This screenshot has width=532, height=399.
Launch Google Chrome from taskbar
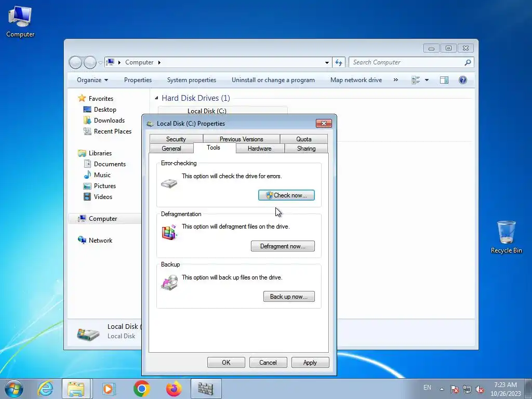141,389
